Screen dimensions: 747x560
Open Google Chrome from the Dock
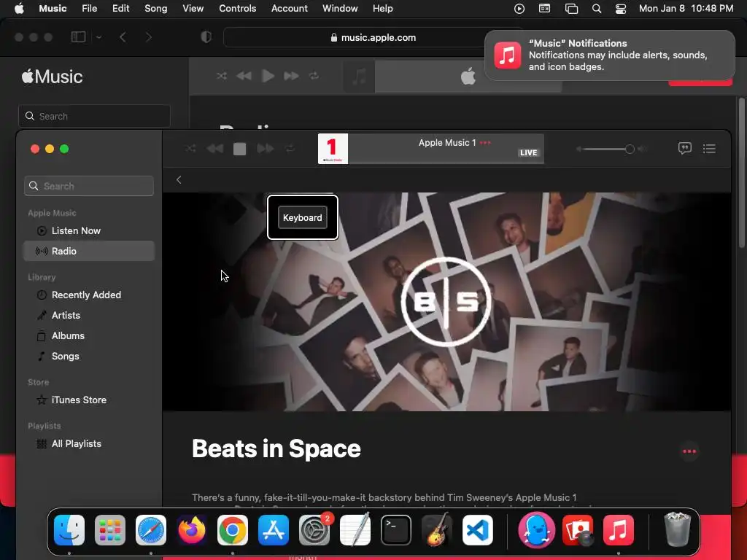[233, 530]
